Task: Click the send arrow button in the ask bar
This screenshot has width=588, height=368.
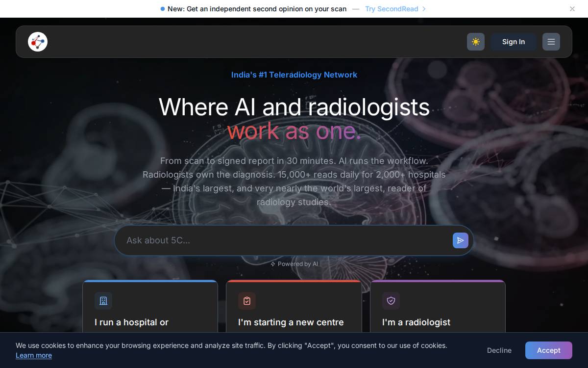Action: tap(461, 240)
